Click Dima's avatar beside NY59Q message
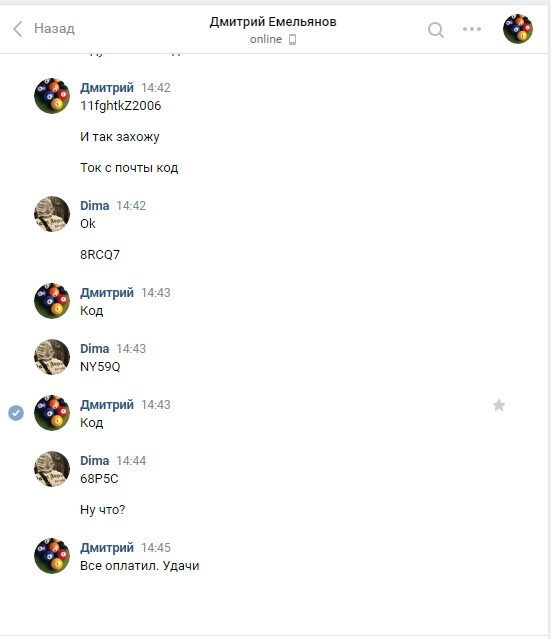The width and height of the screenshot is (551, 639). [x=52, y=357]
